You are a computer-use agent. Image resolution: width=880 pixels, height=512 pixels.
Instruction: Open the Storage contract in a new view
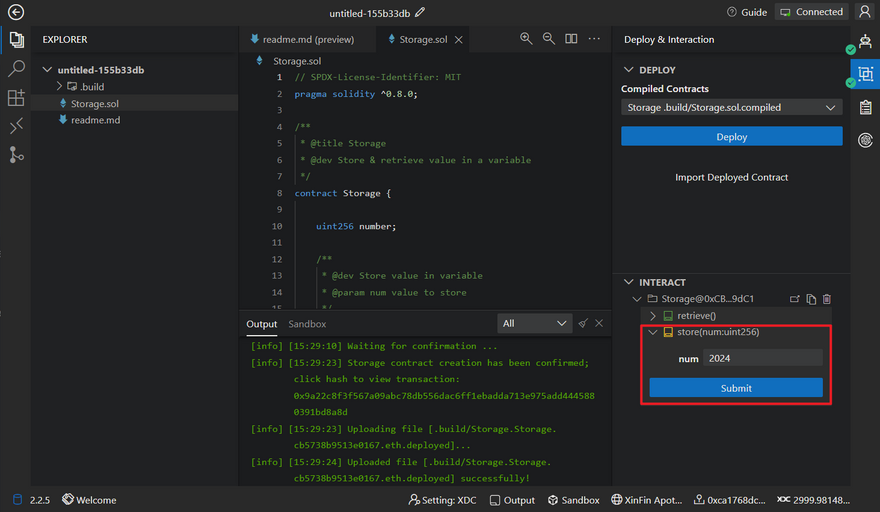click(x=794, y=299)
